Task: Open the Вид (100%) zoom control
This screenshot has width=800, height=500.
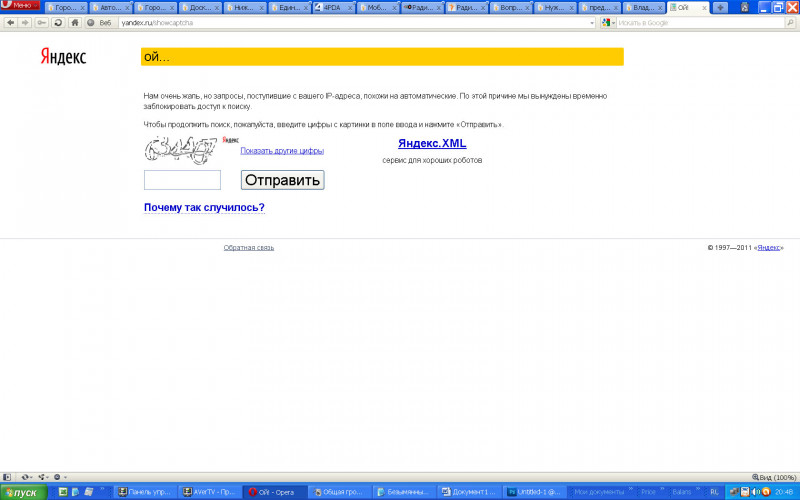Action: [774, 478]
